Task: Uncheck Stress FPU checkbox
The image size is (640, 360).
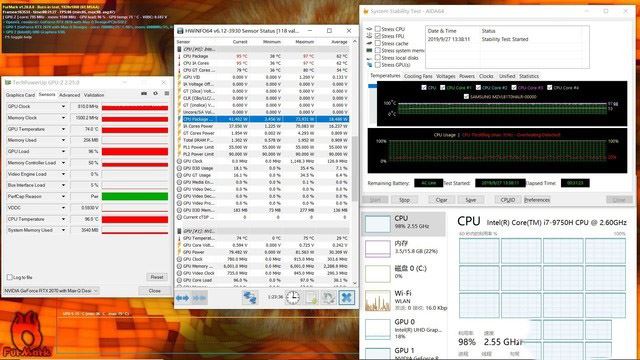Action: tap(378, 36)
